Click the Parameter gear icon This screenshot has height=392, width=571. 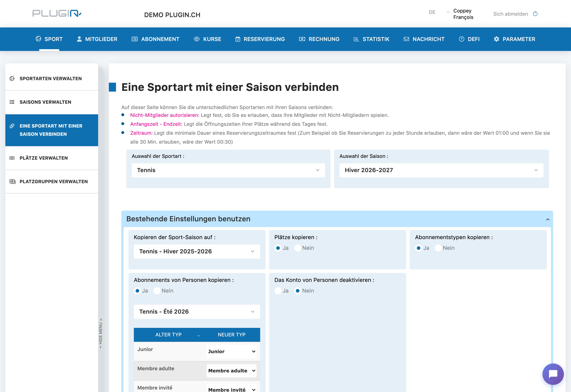pyautogui.click(x=496, y=39)
